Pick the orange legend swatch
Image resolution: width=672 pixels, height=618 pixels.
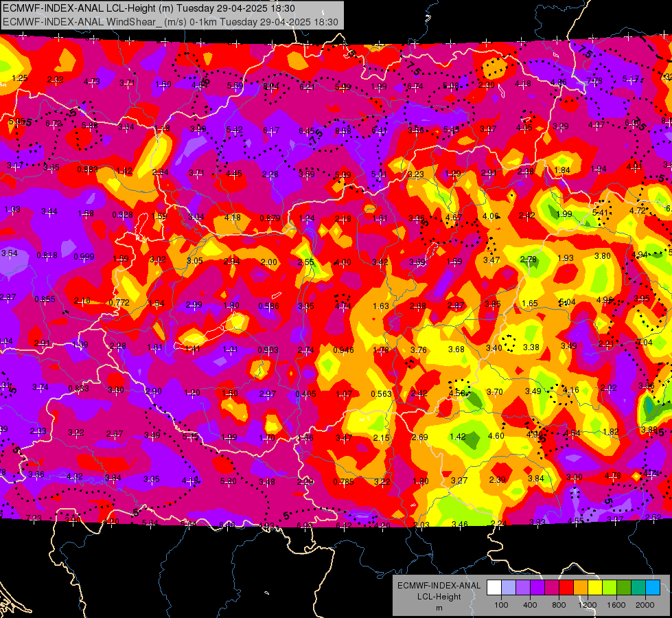[581, 588]
